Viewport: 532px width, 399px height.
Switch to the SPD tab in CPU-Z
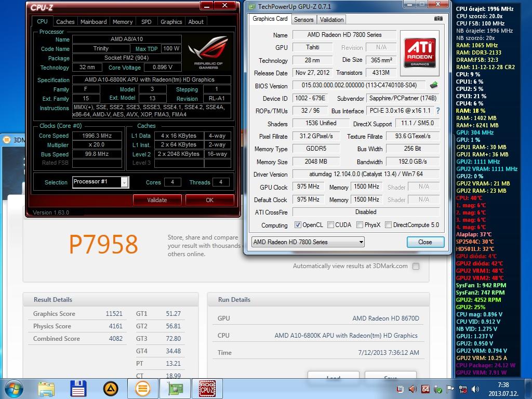146,22
